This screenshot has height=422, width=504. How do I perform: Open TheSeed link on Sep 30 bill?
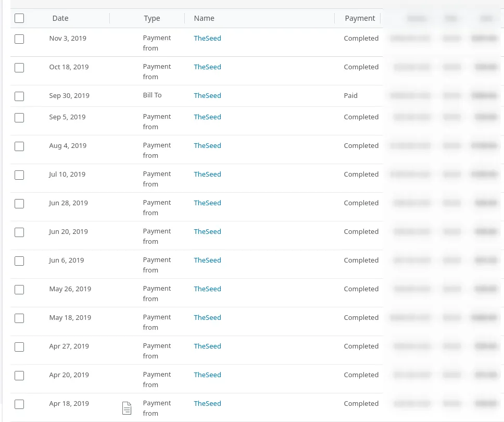click(x=207, y=95)
